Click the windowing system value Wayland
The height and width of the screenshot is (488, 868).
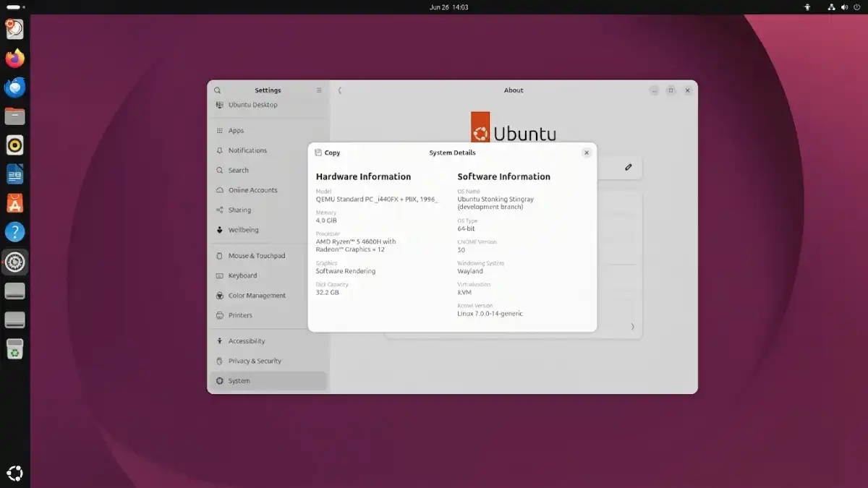(x=470, y=271)
